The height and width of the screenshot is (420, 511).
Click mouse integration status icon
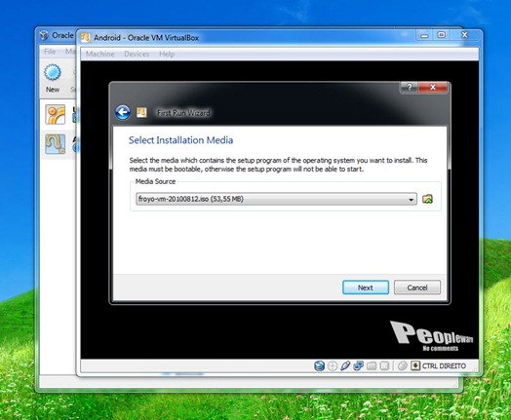click(x=402, y=366)
